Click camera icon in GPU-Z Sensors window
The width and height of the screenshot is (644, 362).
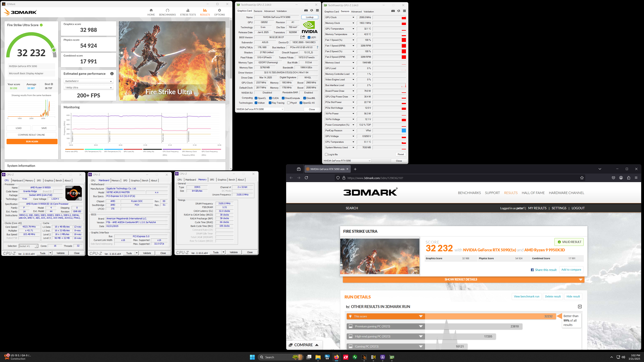pos(393,11)
